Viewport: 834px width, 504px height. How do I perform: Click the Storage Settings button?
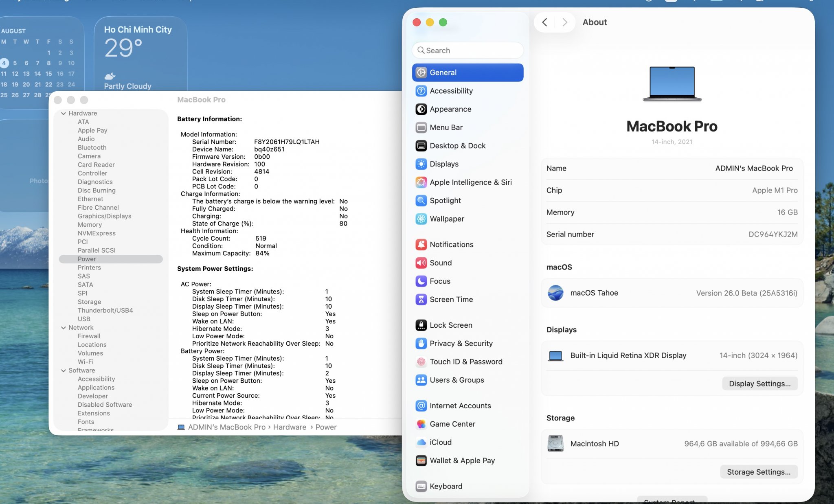pyautogui.click(x=758, y=472)
